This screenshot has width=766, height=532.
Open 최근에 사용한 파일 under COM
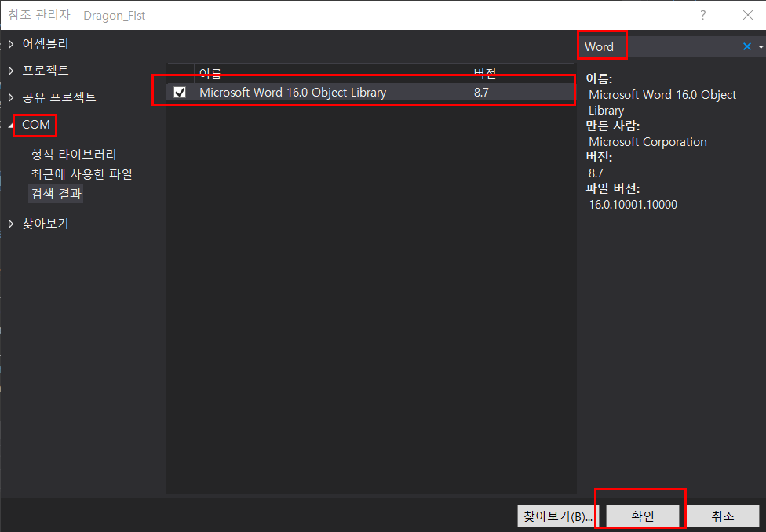[82, 174]
